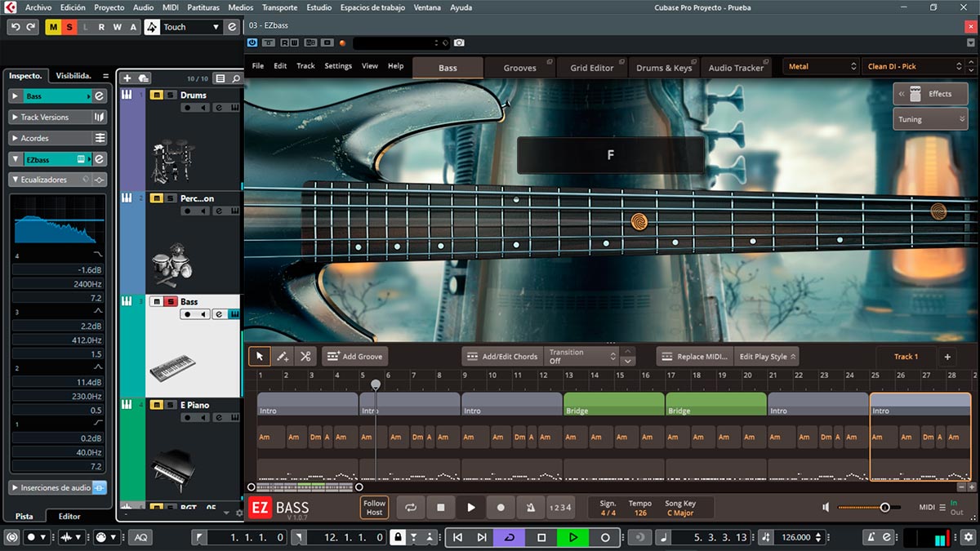Viewport: 980px width, 551px height.
Task: Click the track search magnifier icon
Action: [237, 78]
